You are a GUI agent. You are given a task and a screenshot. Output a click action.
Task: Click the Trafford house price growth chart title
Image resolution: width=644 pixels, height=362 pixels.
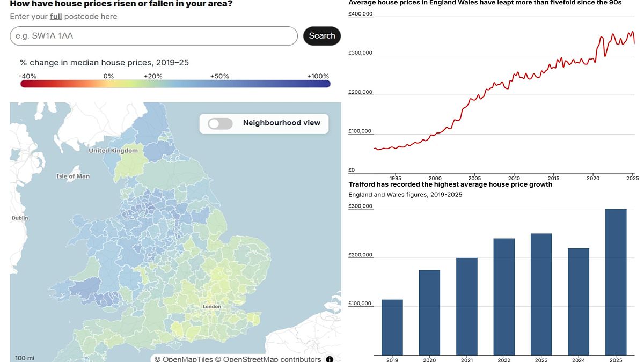(450, 184)
